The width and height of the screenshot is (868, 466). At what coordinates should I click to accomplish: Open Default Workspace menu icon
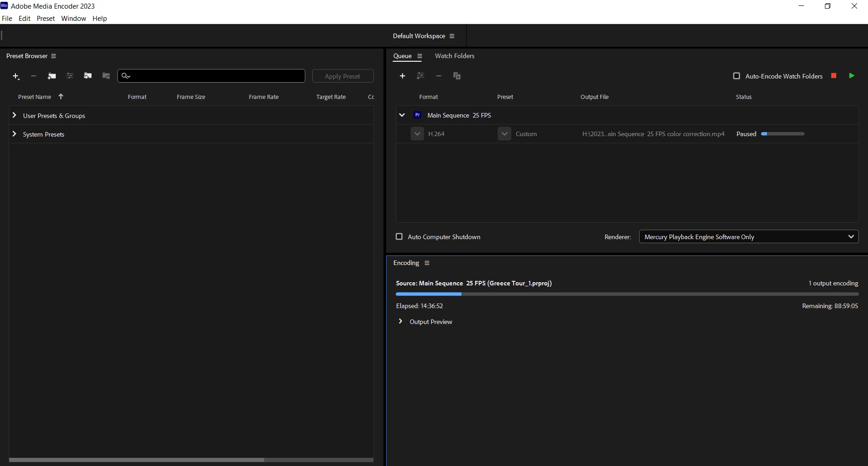click(x=452, y=36)
